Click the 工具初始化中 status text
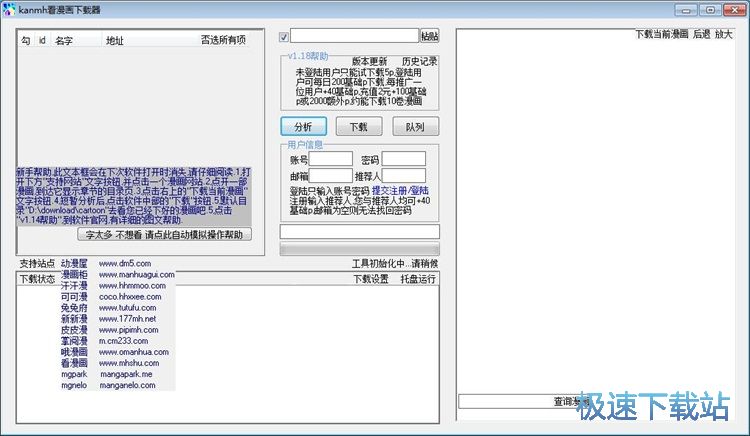The width and height of the screenshot is (750, 436). pyautogui.click(x=395, y=263)
